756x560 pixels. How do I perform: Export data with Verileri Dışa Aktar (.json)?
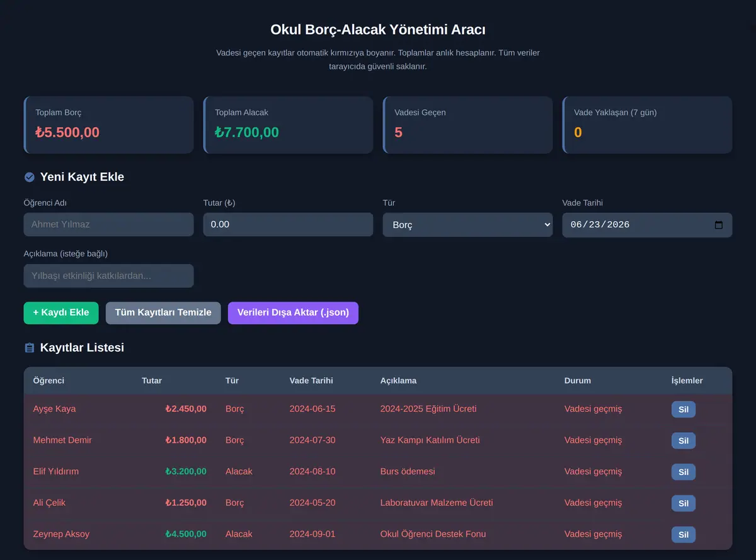293,313
